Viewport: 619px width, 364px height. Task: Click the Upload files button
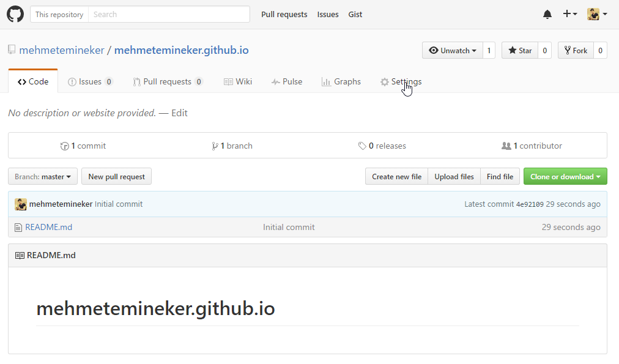click(x=454, y=176)
